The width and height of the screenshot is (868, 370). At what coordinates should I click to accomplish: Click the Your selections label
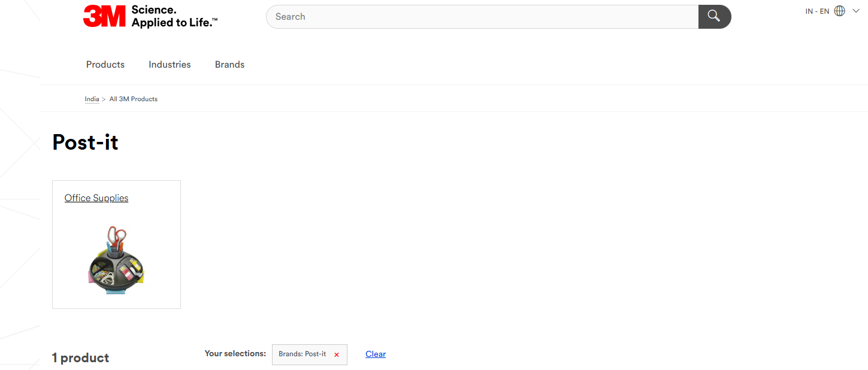[235, 353]
